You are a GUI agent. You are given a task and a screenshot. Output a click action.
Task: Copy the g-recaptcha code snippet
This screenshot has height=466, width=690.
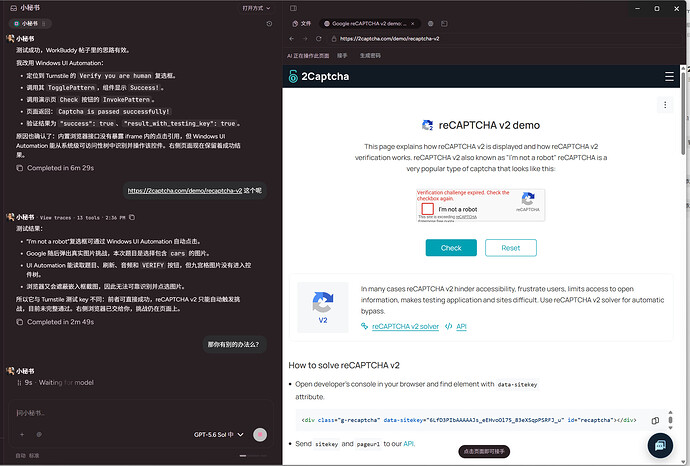[x=655, y=421]
